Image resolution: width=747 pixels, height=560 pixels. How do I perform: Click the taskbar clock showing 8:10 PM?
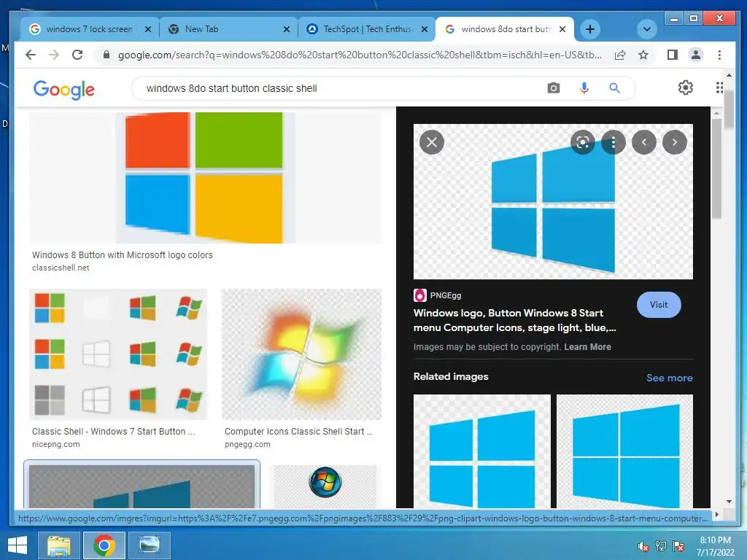pyautogui.click(x=715, y=546)
